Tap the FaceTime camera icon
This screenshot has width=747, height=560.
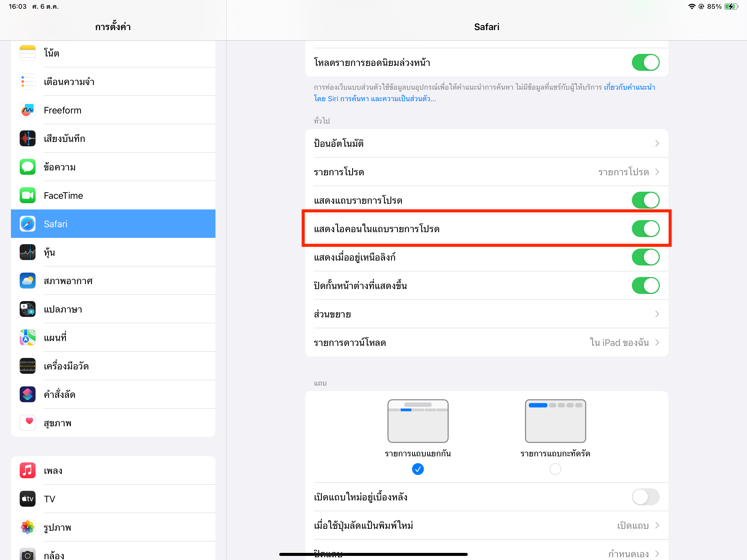click(x=27, y=195)
